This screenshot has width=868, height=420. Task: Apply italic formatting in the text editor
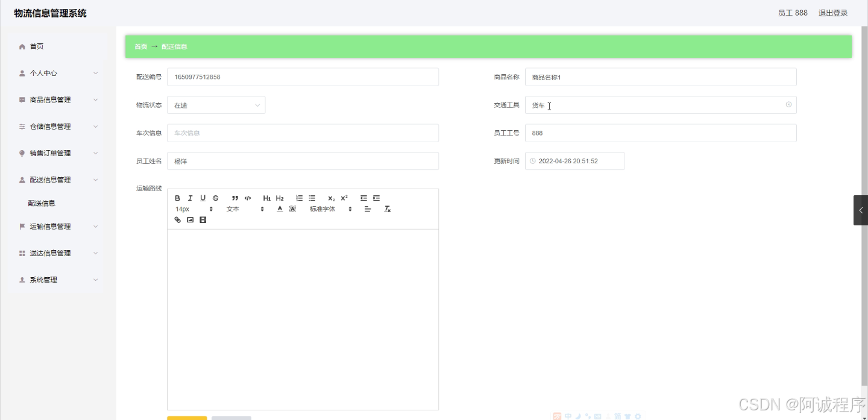click(190, 198)
